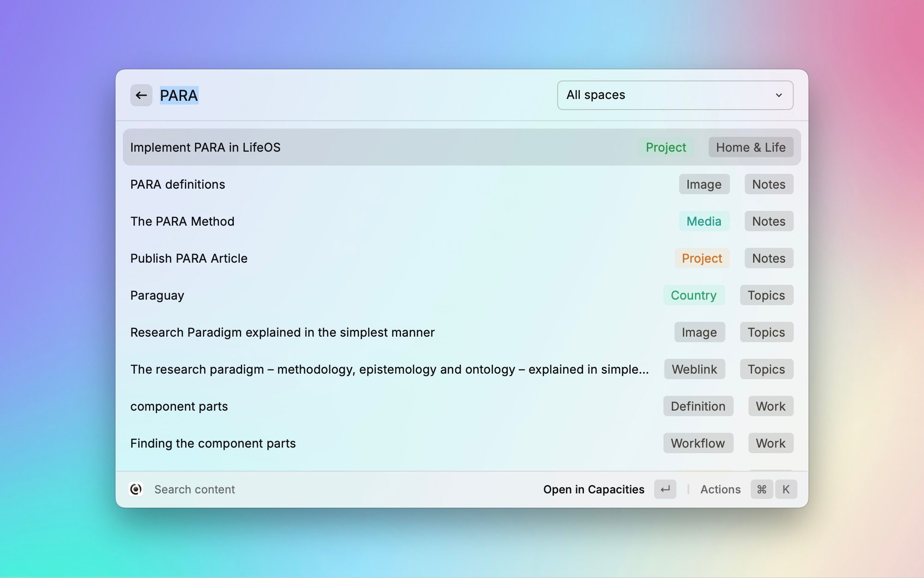This screenshot has width=924, height=578.
Task: Open The PARA Method result
Action: tap(182, 221)
